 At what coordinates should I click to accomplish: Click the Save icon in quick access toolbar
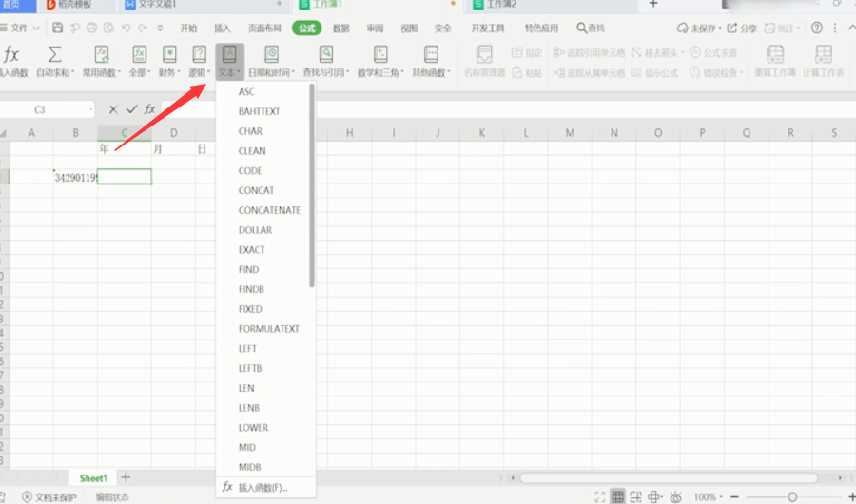coord(57,28)
